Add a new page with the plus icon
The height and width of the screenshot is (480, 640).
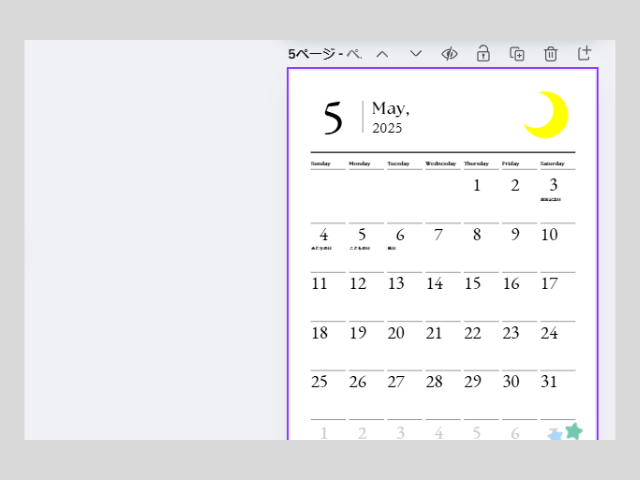[584, 53]
